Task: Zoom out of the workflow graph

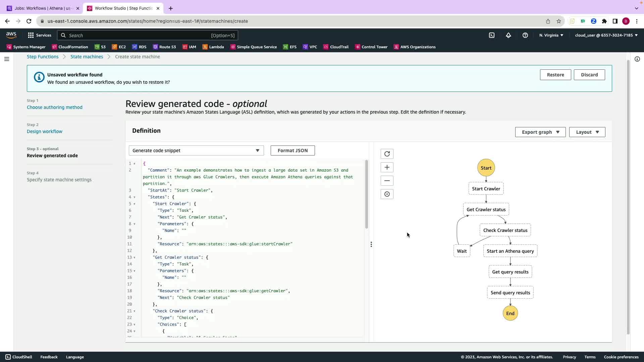Action: point(387,181)
